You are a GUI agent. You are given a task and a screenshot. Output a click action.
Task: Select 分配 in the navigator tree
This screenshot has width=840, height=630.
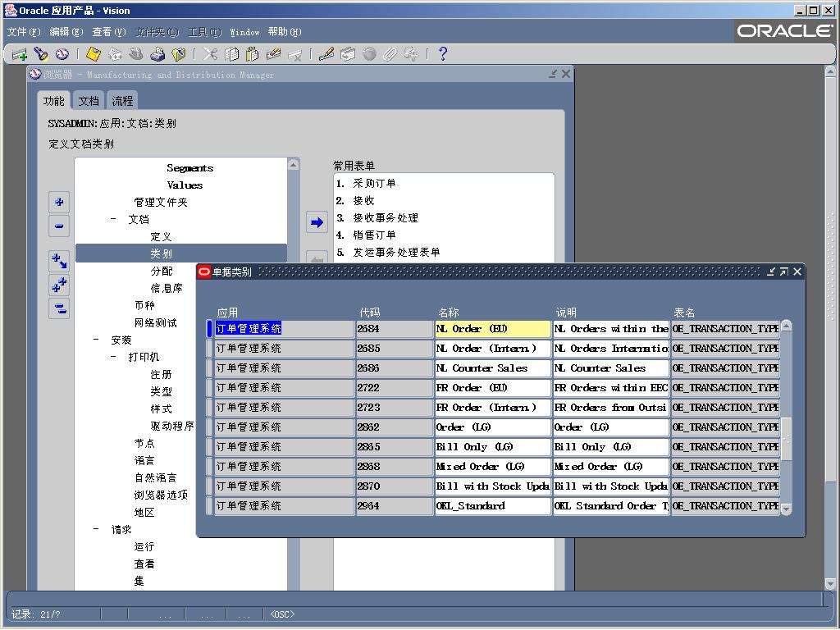pyautogui.click(x=162, y=271)
